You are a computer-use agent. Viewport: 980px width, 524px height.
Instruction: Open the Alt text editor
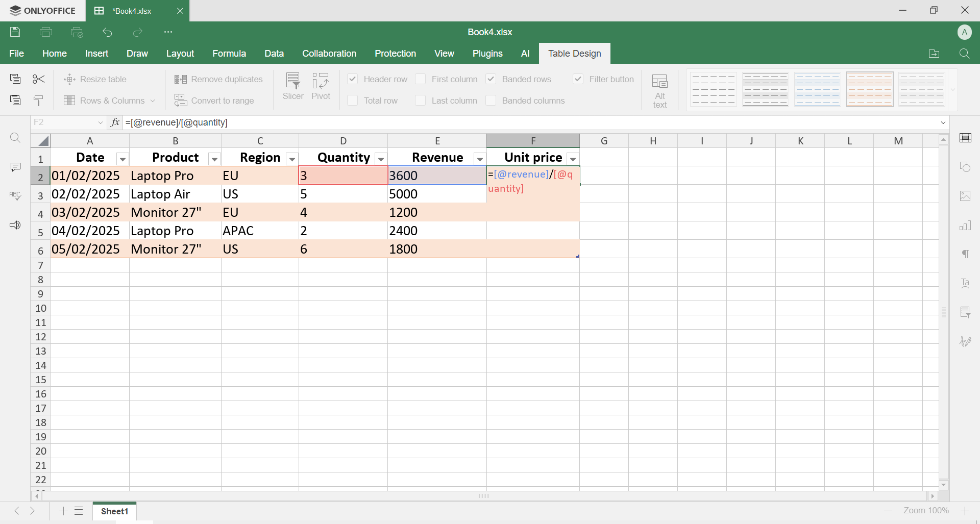[x=659, y=90]
